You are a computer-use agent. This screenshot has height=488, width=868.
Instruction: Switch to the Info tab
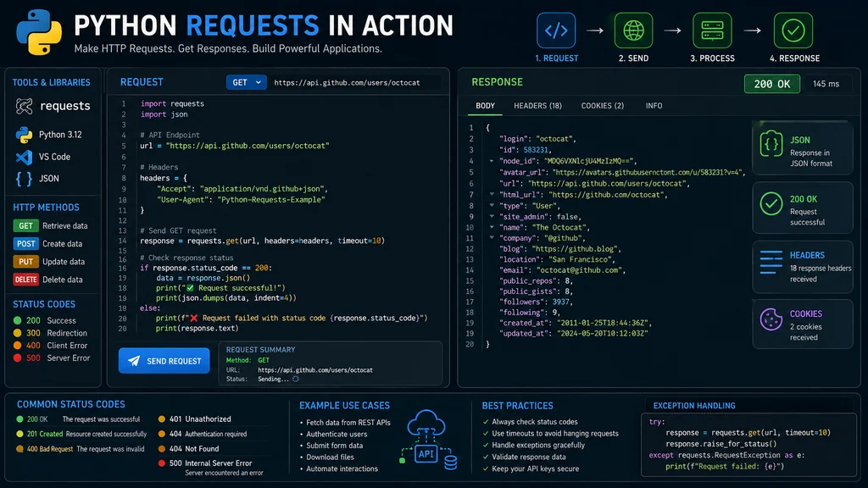point(654,106)
